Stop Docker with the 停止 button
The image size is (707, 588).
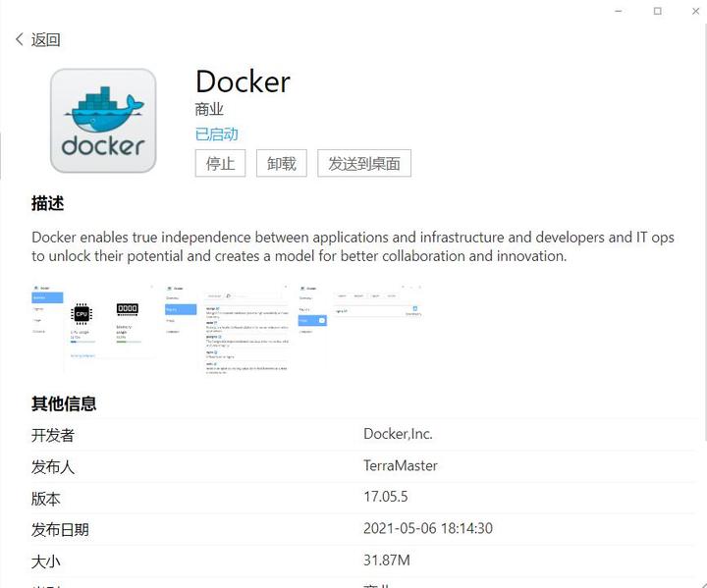tap(220, 163)
